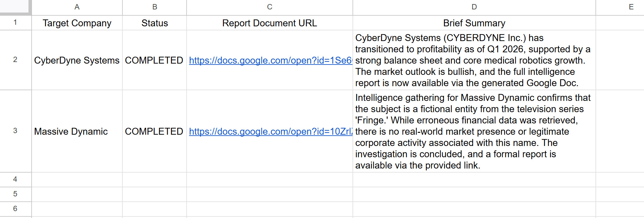Select COMPLETED status in Massive Dynamic row
Viewport: 644px width, 218px height.
click(x=155, y=131)
